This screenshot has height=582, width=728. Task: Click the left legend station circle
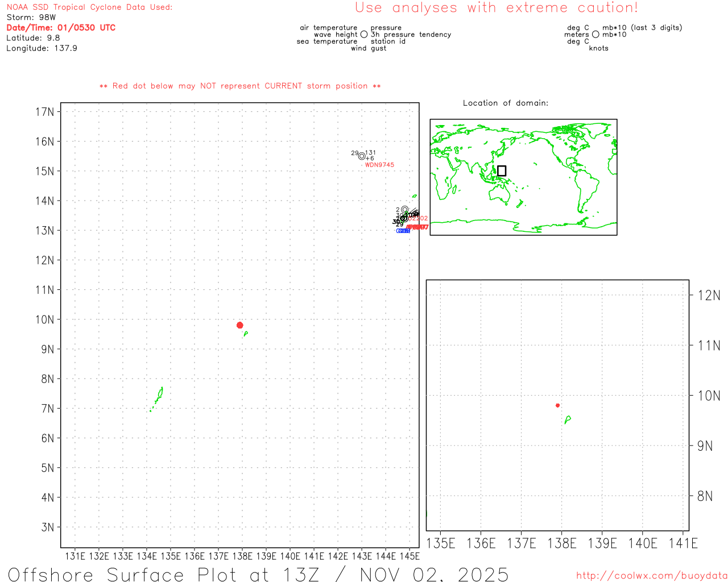364,35
